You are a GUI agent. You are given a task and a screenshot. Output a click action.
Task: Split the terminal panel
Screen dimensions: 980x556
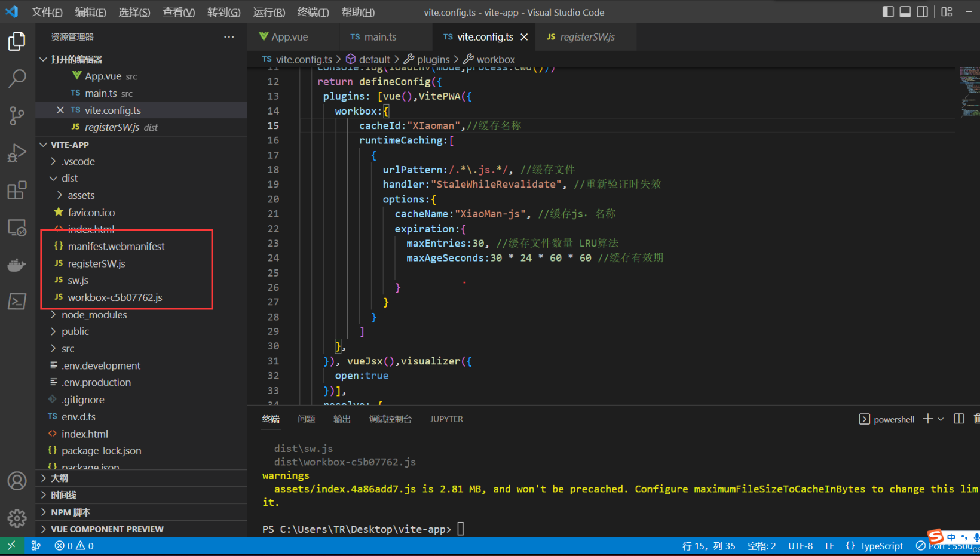click(958, 419)
